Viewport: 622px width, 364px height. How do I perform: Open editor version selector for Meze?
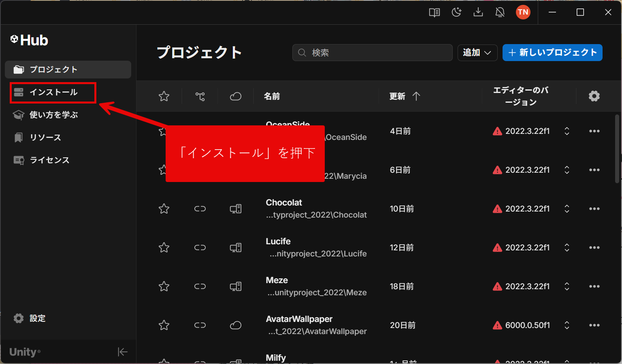pyautogui.click(x=567, y=286)
